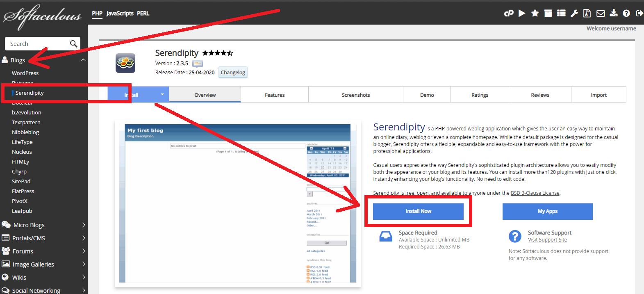Click the star icon for top scripts
Viewport: 644px width, 294px height.
click(x=535, y=14)
